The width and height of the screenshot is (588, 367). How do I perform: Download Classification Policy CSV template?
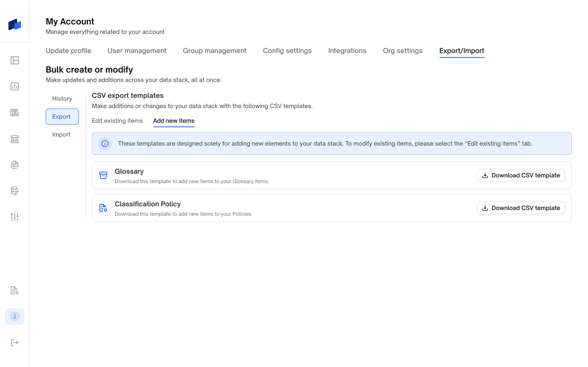521,208
